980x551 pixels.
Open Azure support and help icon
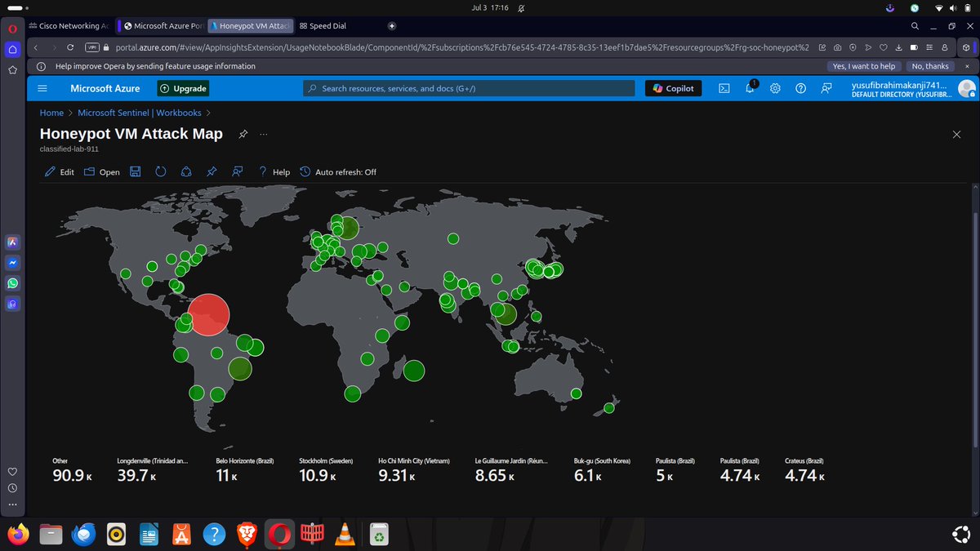pos(800,88)
